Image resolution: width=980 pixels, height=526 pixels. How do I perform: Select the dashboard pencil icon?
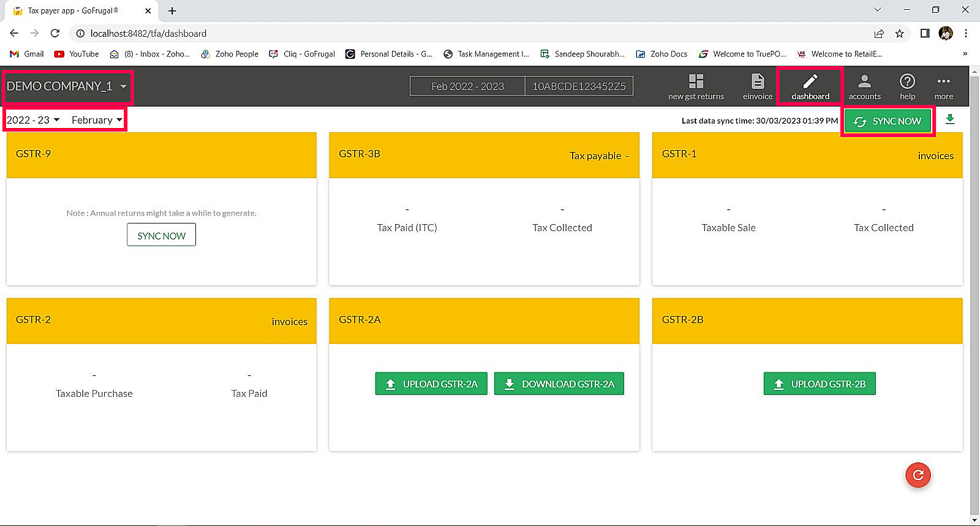[x=810, y=81]
